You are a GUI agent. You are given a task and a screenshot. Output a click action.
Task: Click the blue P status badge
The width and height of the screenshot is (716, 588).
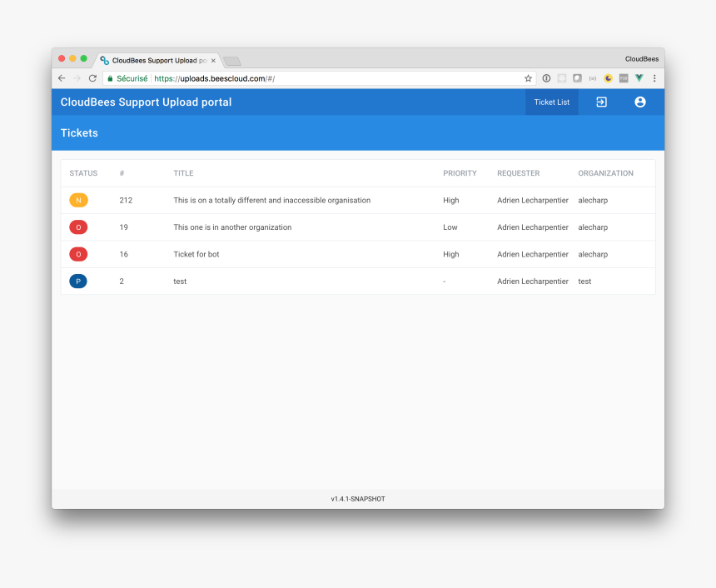(78, 281)
